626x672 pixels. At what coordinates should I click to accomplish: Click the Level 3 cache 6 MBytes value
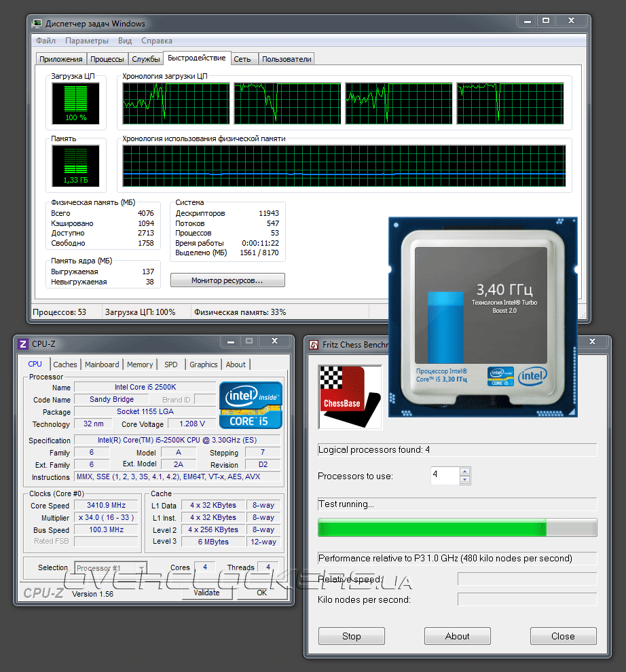tap(213, 542)
